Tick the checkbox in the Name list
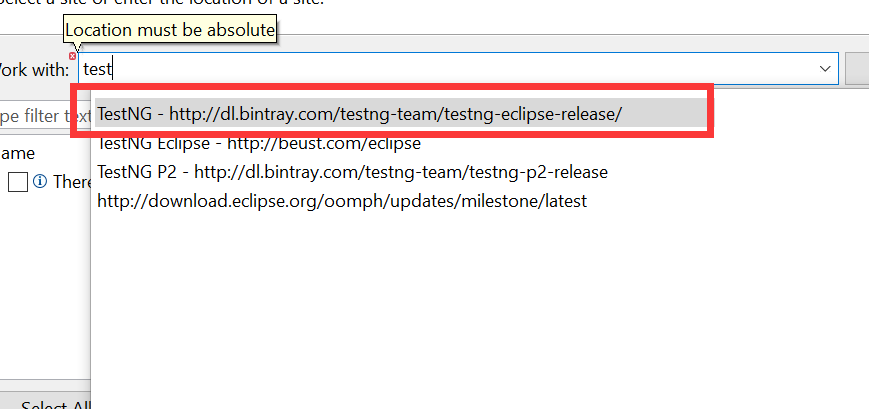The width and height of the screenshot is (869, 409). click(x=18, y=182)
